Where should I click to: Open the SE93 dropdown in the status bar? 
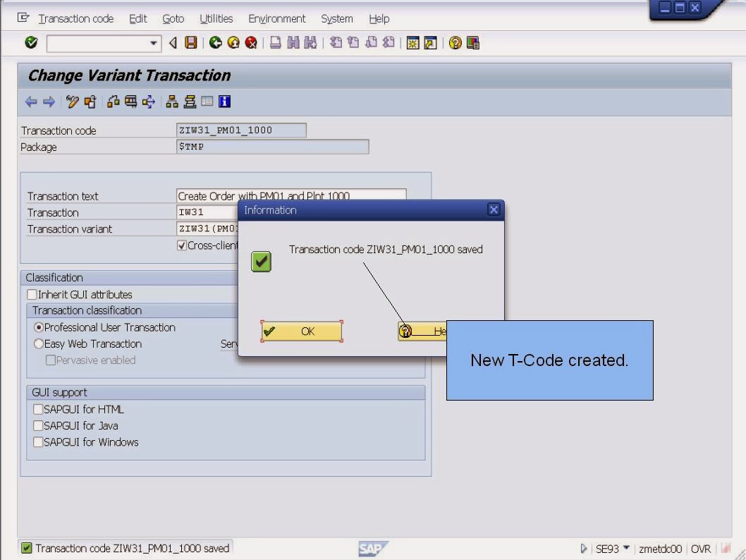pyautogui.click(x=626, y=548)
